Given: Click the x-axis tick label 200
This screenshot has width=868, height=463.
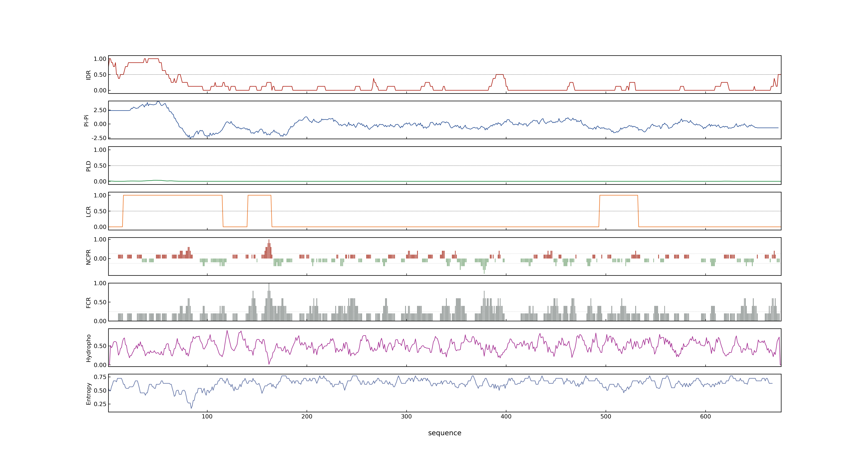Looking at the screenshot, I should click(307, 416).
